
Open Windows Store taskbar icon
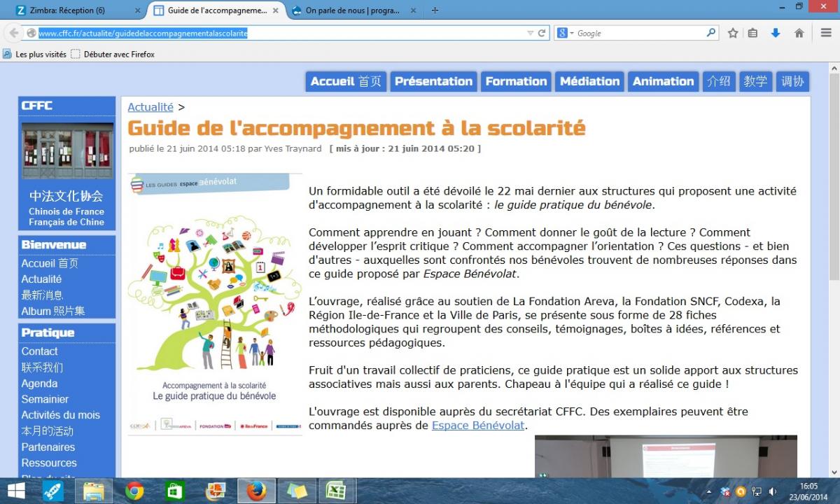(x=174, y=491)
